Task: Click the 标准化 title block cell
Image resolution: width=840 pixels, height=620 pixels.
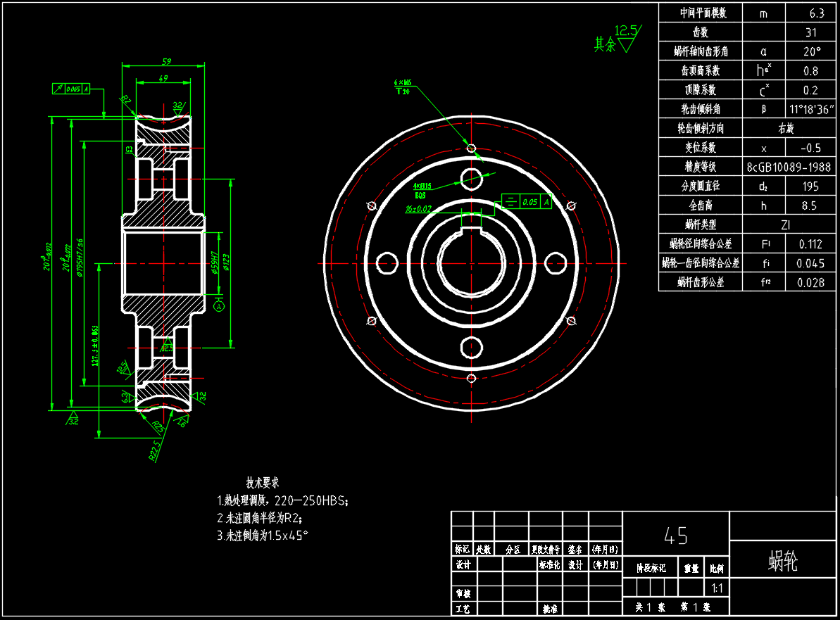Action: pyautogui.click(x=549, y=565)
